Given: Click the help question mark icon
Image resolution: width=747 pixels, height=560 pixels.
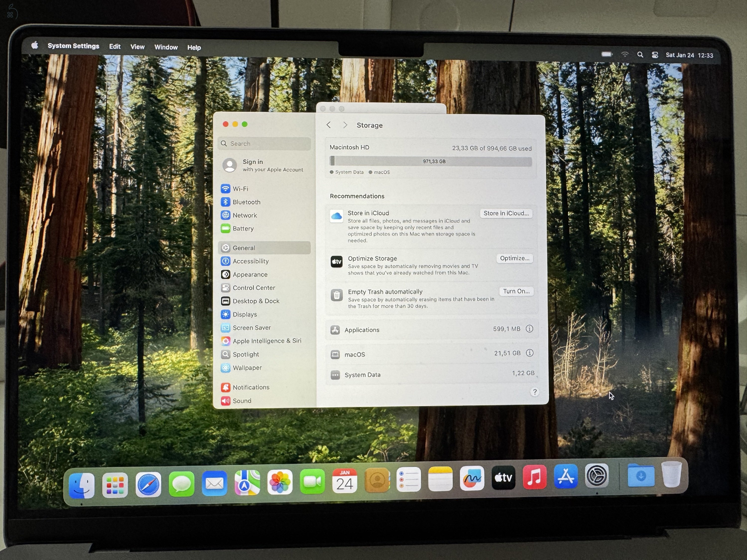Looking at the screenshot, I should pyautogui.click(x=535, y=392).
